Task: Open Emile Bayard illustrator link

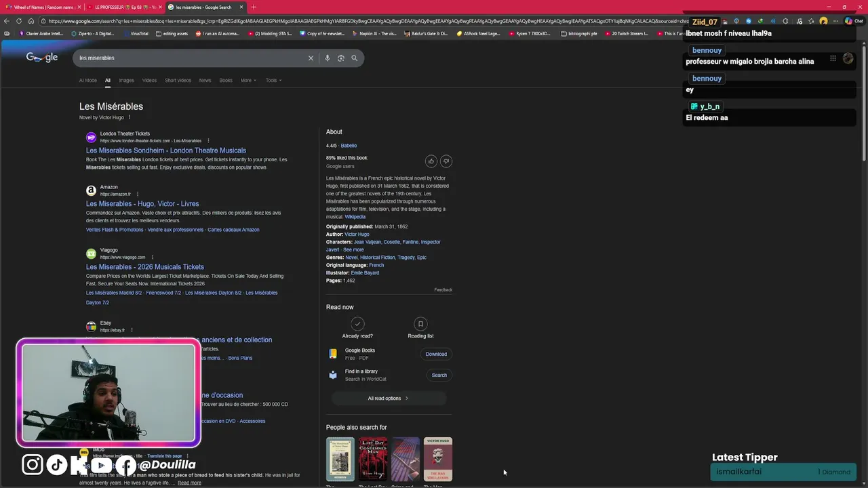Action: (x=365, y=273)
